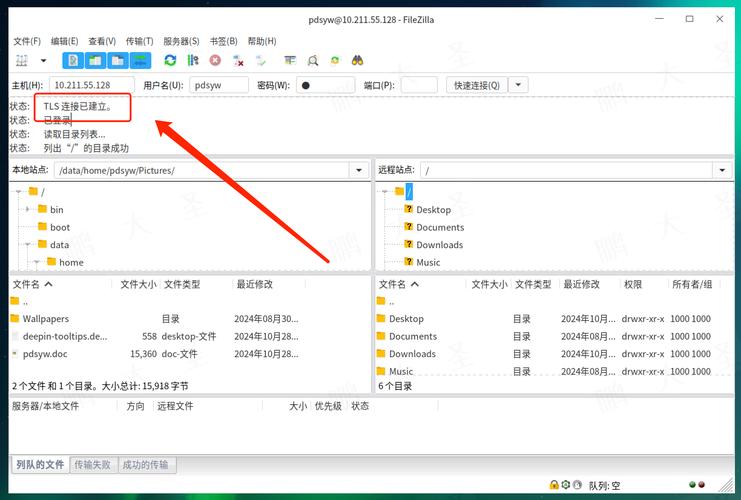Focus the 用户名 username field

click(x=219, y=85)
